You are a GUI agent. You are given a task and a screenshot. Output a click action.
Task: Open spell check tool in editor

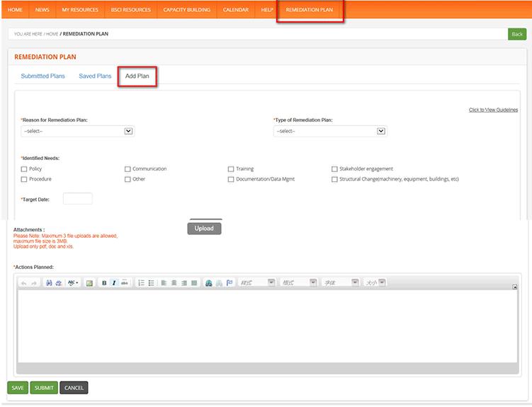(x=72, y=283)
